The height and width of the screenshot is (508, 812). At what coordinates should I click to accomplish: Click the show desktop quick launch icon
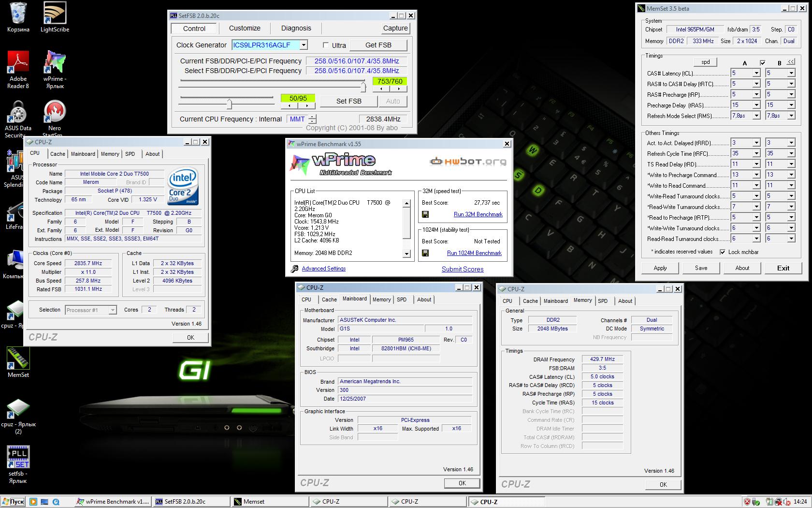click(x=44, y=502)
